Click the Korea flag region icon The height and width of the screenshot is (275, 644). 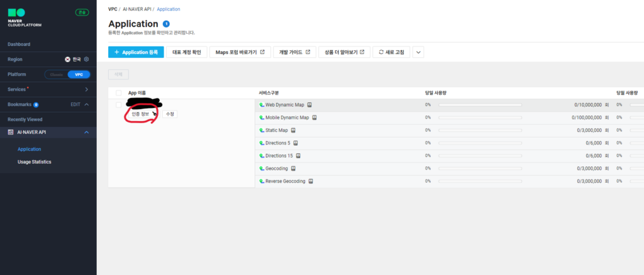tap(68, 59)
